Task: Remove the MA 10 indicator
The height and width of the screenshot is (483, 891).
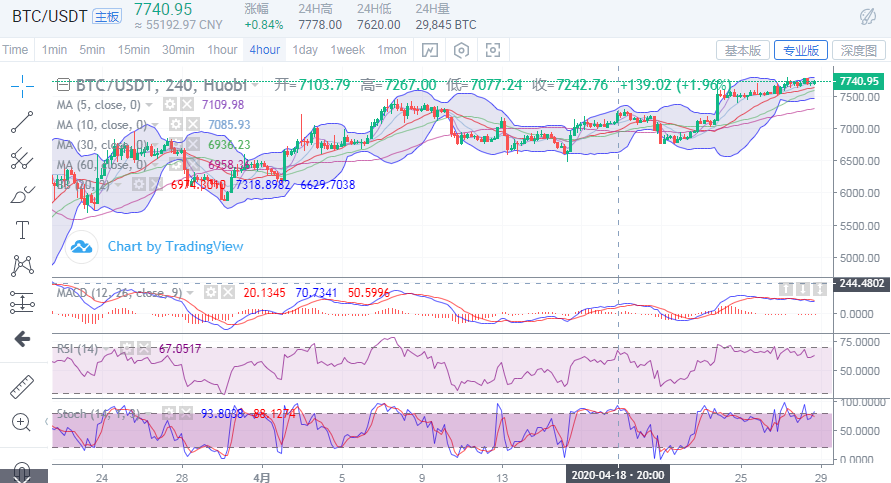Action: coord(193,124)
